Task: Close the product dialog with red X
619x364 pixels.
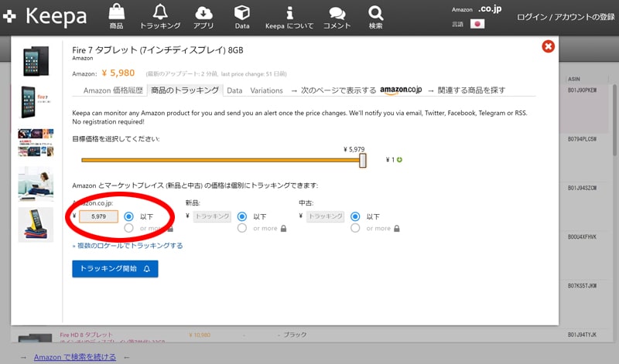Action: click(548, 46)
